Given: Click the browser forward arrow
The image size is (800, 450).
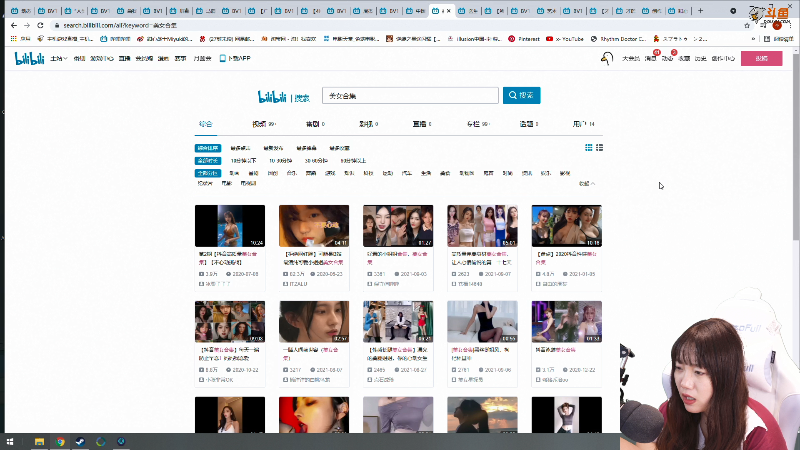Looking at the screenshot, I should pos(27,25).
